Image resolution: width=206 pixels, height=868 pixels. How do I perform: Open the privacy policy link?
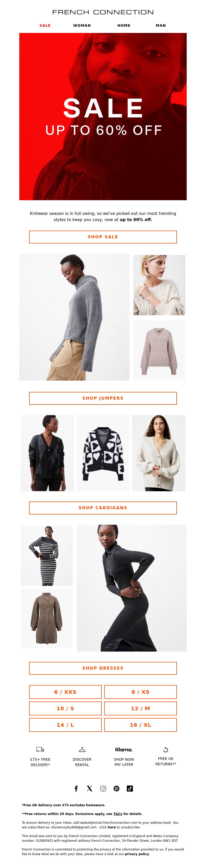tap(137, 854)
